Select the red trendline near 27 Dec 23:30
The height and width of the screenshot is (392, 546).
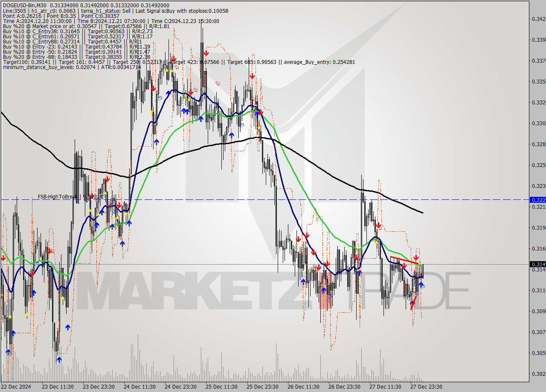click(404, 260)
